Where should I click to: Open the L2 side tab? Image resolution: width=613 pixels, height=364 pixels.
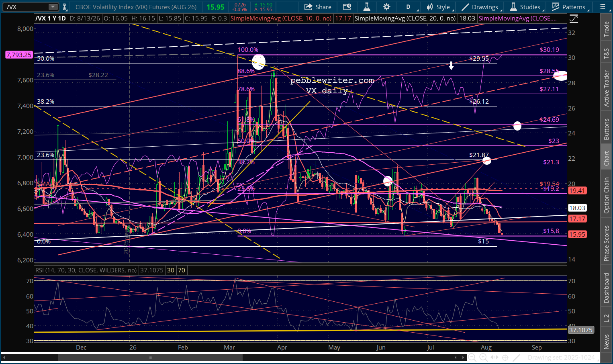[x=607, y=318]
